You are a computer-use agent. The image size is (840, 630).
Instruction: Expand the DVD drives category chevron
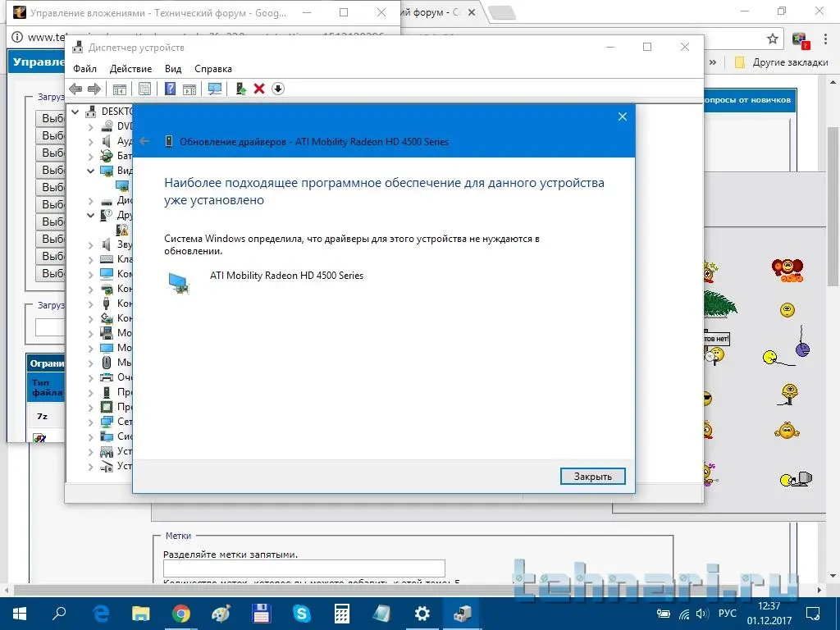click(90, 126)
